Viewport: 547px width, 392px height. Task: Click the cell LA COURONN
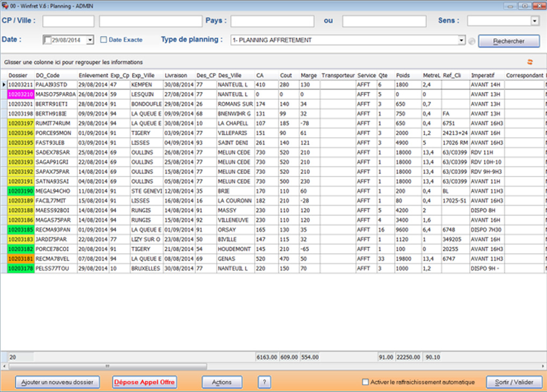236,201
